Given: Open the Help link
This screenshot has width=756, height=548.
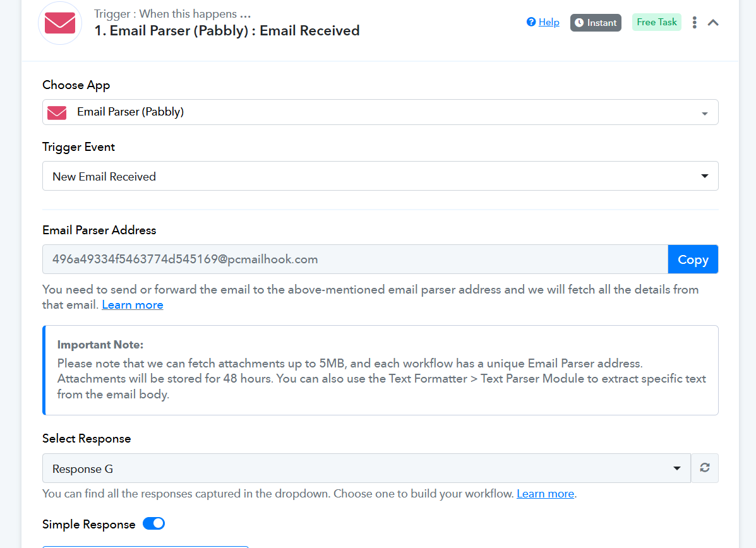Looking at the screenshot, I should click(549, 22).
